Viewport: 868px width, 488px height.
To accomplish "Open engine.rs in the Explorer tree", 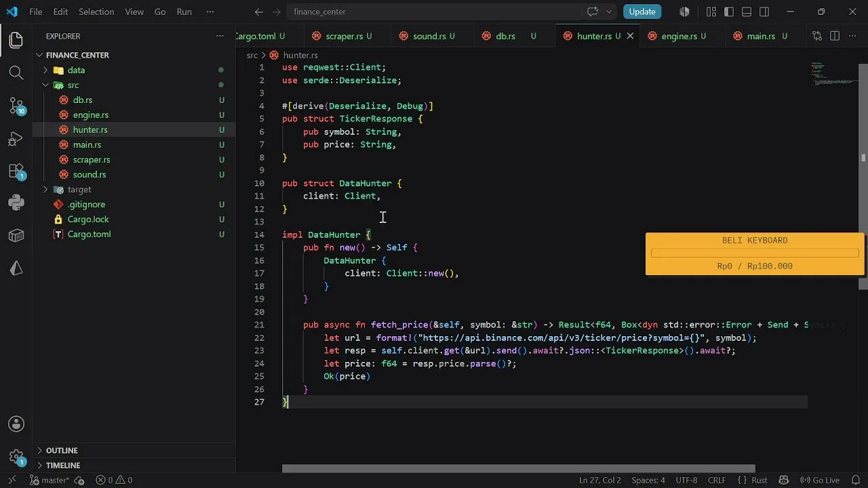I will point(91,115).
